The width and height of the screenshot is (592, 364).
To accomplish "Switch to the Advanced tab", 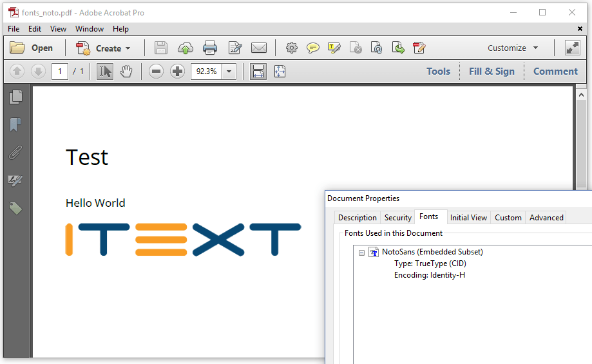I will (x=546, y=218).
